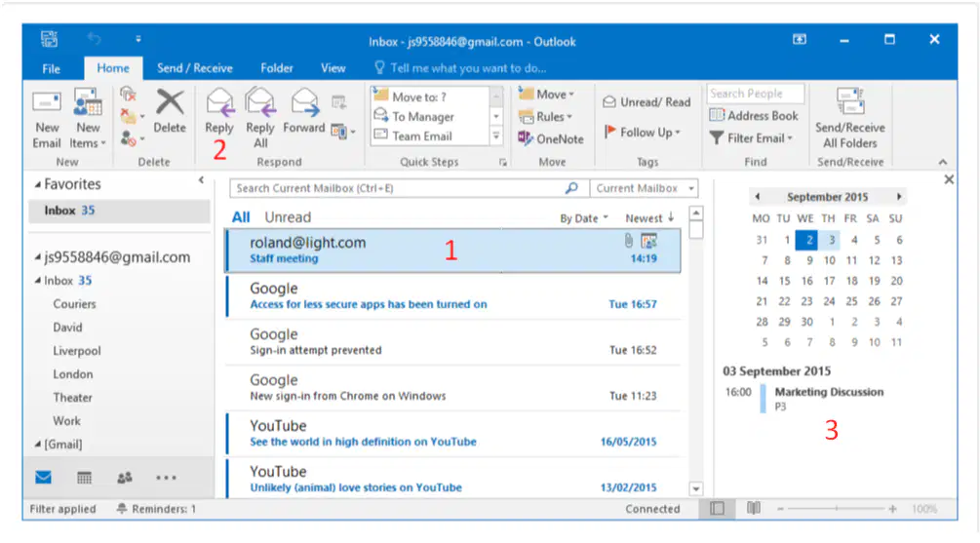Image resolution: width=980 pixels, height=543 pixels.
Task: Click the search magnifier icon
Action: click(571, 188)
